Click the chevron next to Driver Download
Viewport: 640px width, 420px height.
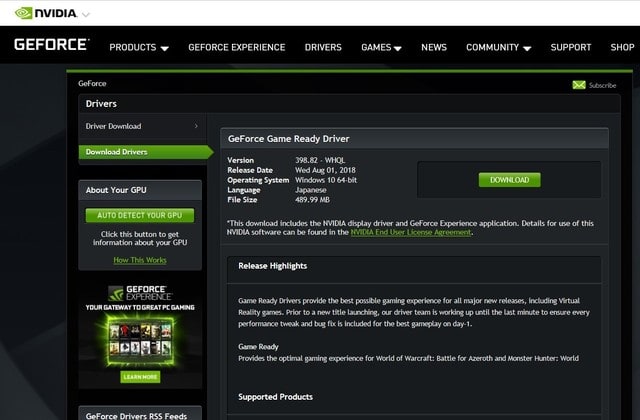196,126
